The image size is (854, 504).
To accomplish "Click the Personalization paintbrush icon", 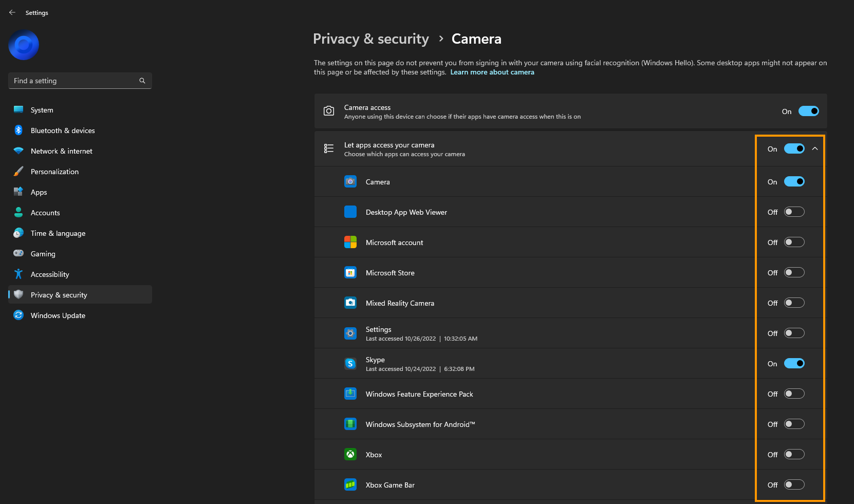I will (x=18, y=171).
